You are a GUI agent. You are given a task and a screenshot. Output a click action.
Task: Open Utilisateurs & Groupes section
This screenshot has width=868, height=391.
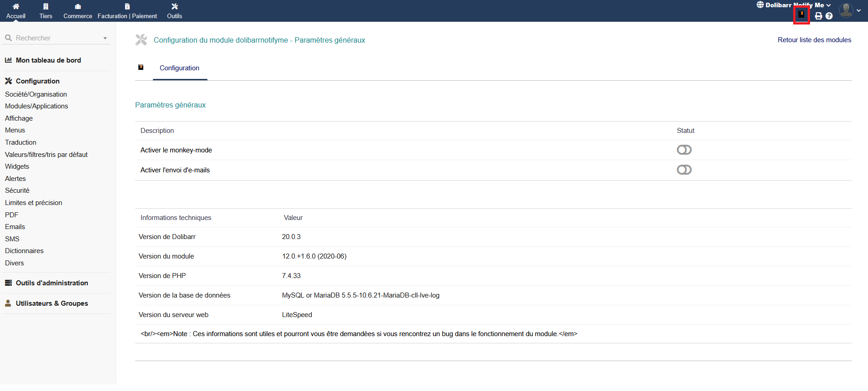(x=52, y=303)
